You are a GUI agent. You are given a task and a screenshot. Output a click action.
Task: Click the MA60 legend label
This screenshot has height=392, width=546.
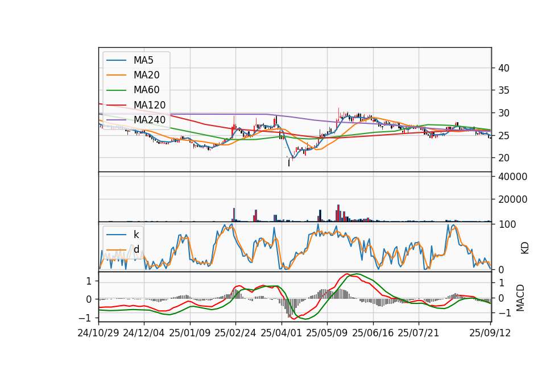(146, 90)
